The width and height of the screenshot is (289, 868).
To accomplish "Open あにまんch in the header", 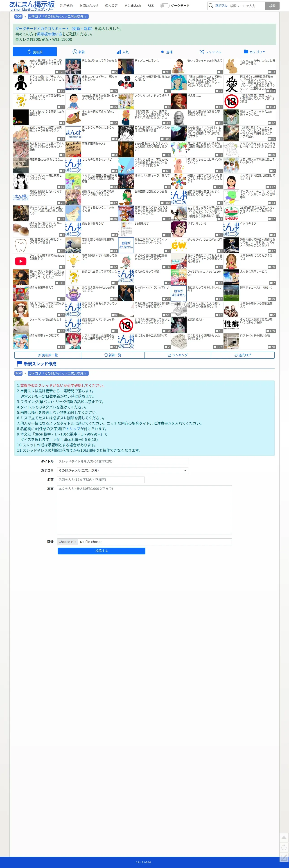I will point(133,6).
